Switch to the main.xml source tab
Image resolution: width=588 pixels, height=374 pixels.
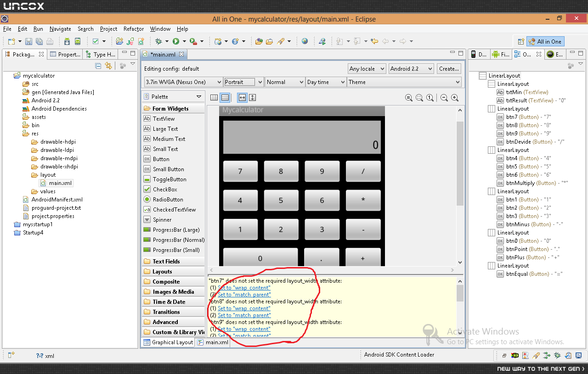pyautogui.click(x=213, y=342)
